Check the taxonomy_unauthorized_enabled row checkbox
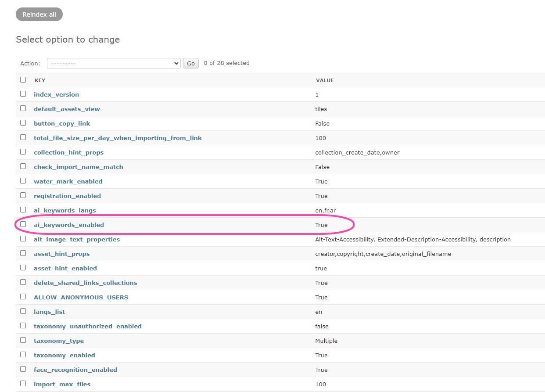This screenshot has width=545, height=392. point(23,326)
